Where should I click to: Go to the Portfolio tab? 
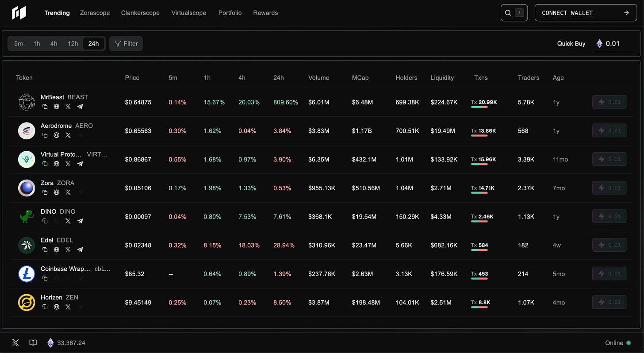[x=230, y=13]
